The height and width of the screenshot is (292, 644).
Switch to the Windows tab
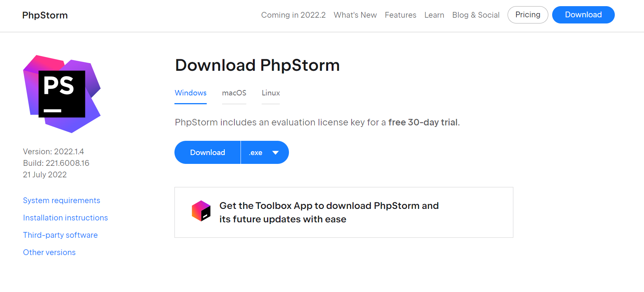coord(191,93)
